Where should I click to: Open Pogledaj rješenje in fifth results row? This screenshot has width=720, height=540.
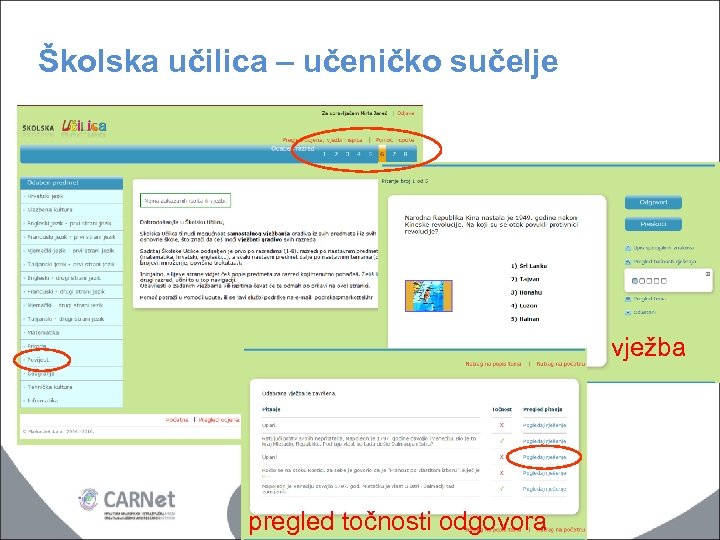coord(545,489)
